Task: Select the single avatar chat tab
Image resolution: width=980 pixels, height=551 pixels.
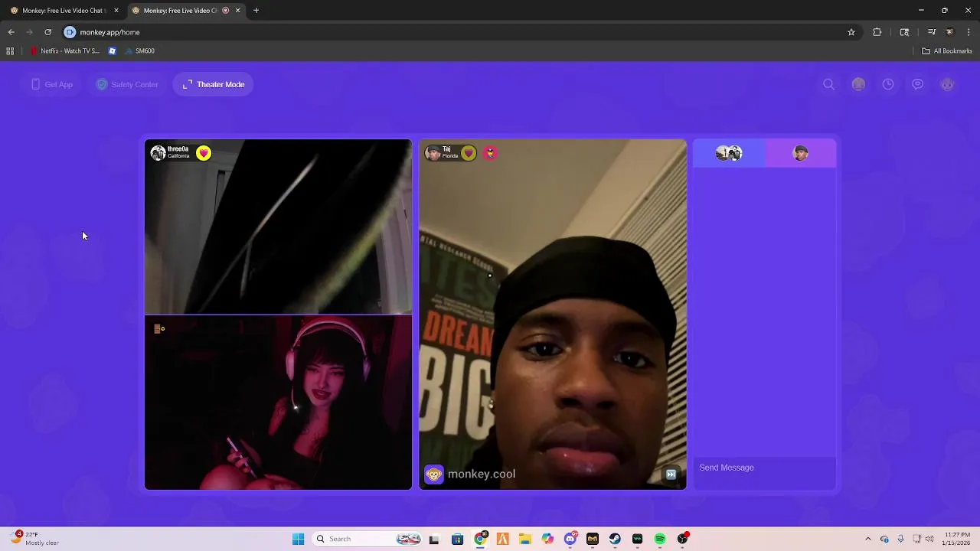Action: tap(800, 153)
